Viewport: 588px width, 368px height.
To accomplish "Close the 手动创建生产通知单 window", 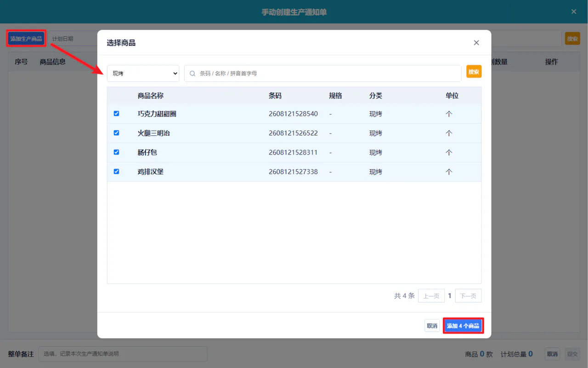I will pos(574,11).
